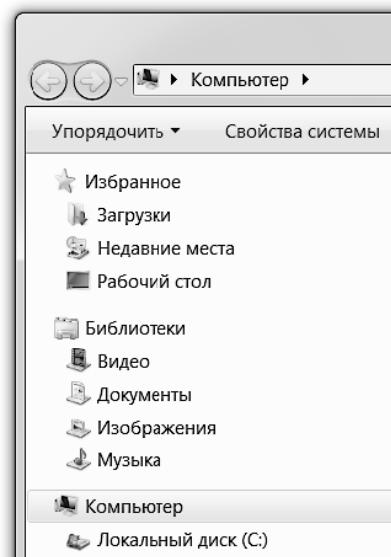Click the computer icon in address bar
Image resolution: width=391 pixels, height=557 pixels.
pyautogui.click(x=148, y=79)
